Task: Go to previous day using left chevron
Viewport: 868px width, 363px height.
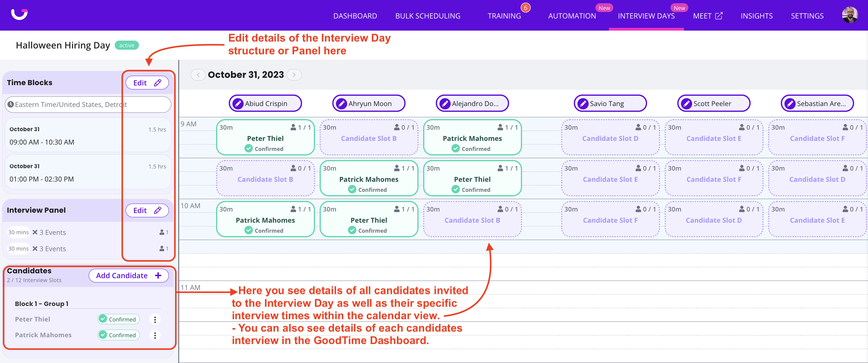Action: coord(198,75)
